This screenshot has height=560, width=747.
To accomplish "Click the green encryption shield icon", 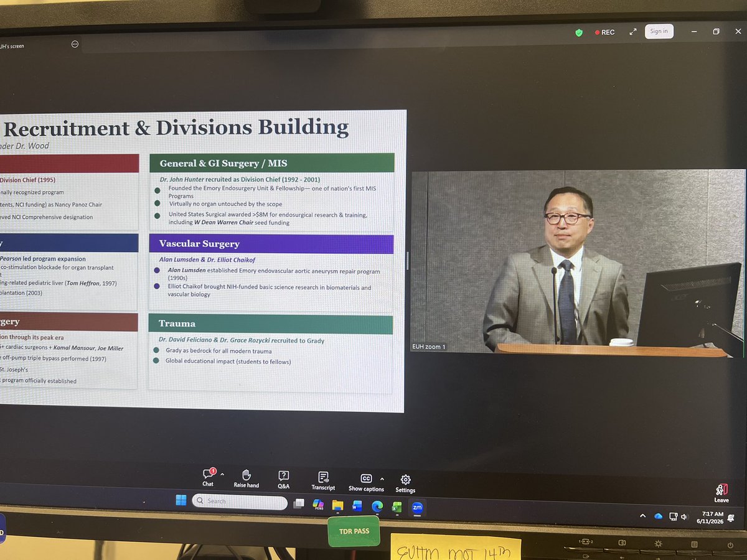I will [x=578, y=32].
